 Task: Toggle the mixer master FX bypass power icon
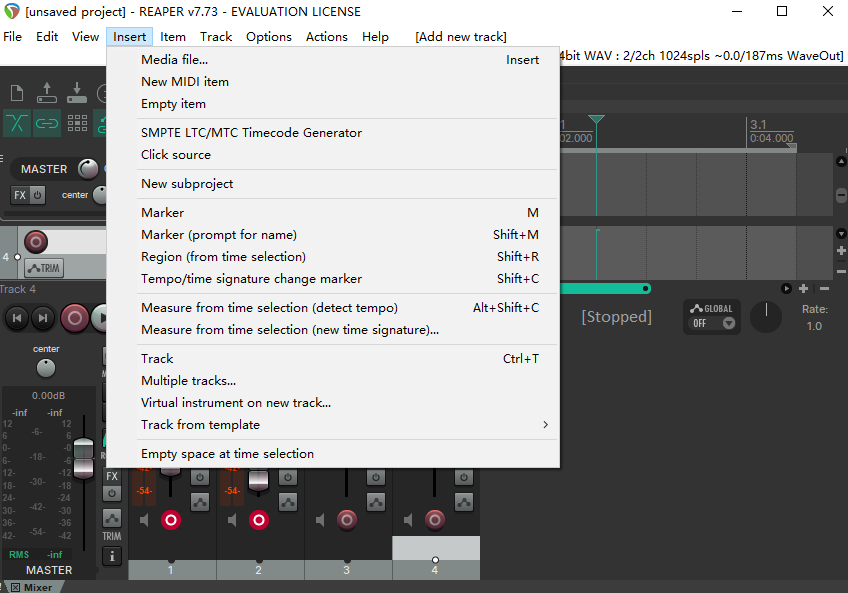pos(112,493)
